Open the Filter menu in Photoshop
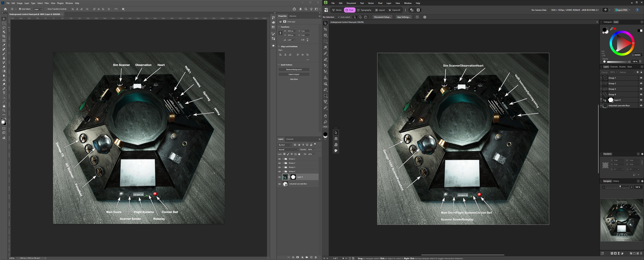The height and width of the screenshot is (260, 644). 47,3
